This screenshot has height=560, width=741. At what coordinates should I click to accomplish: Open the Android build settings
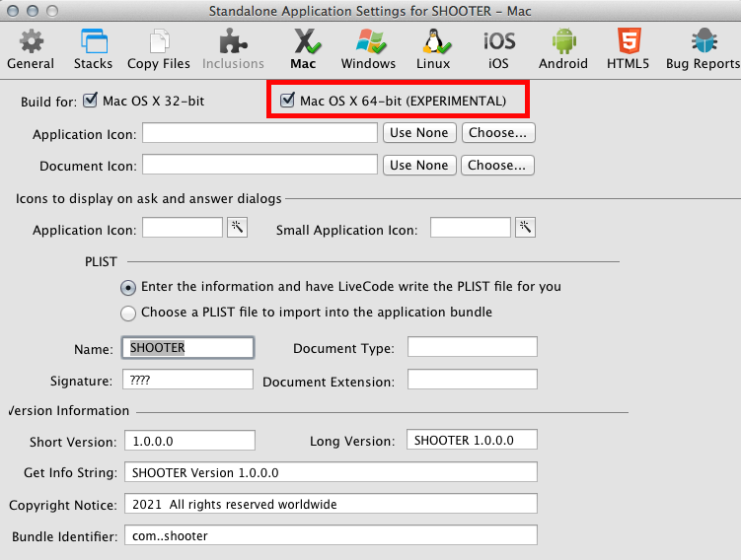coord(563,48)
